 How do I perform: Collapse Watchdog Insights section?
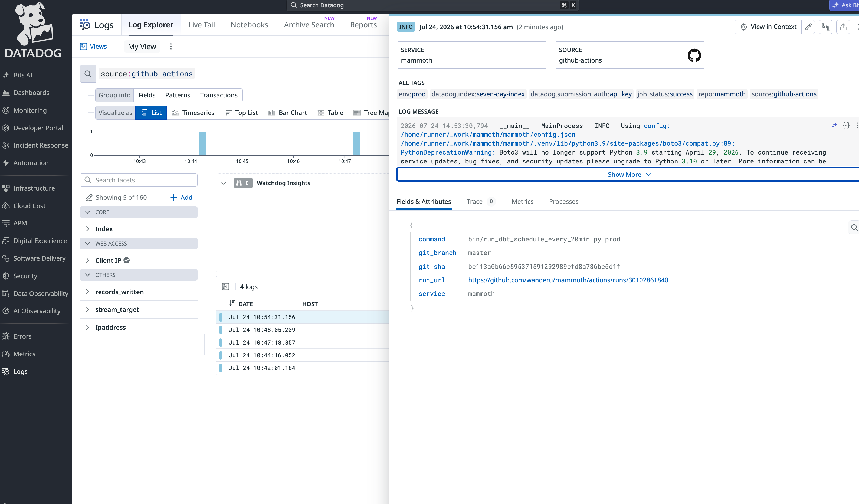click(224, 183)
